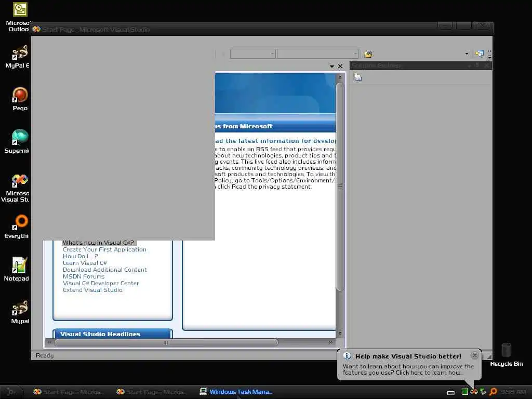Image resolution: width=532 pixels, height=399 pixels.
Task: Open the Recycle Bin on desktop
Action: pyautogui.click(x=506, y=354)
